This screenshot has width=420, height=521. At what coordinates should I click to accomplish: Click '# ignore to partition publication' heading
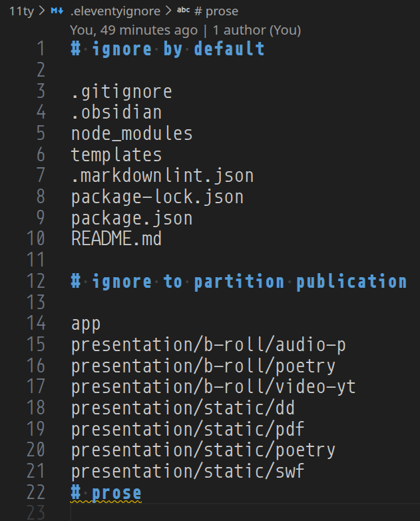(x=238, y=281)
